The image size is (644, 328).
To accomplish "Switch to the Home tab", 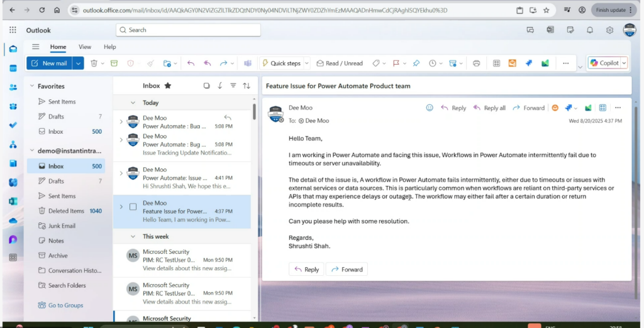I will [58, 46].
